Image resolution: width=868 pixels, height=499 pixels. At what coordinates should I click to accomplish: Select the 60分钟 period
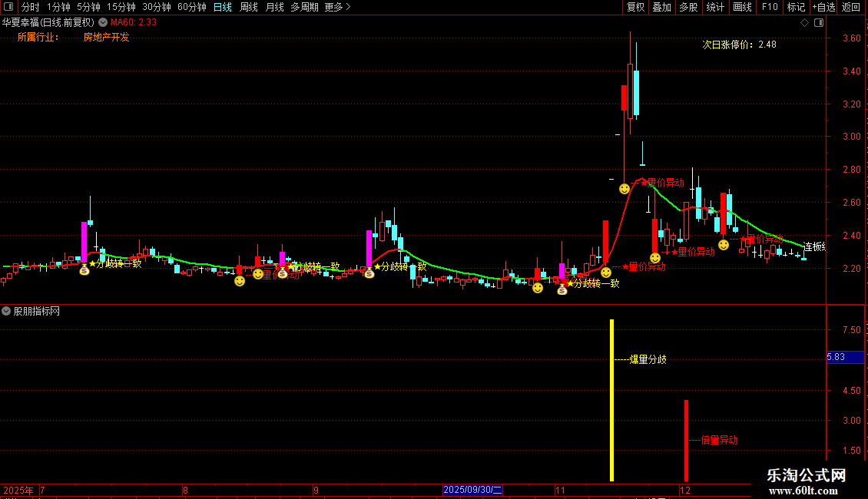click(192, 7)
